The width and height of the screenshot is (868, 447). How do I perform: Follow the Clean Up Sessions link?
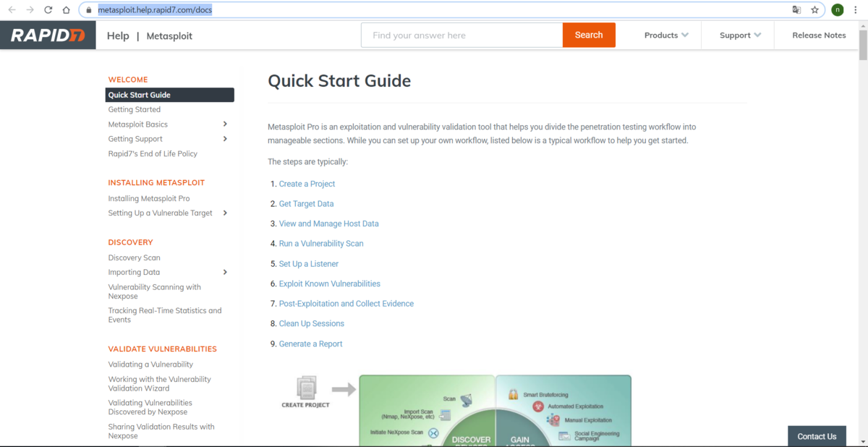(312, 323)
